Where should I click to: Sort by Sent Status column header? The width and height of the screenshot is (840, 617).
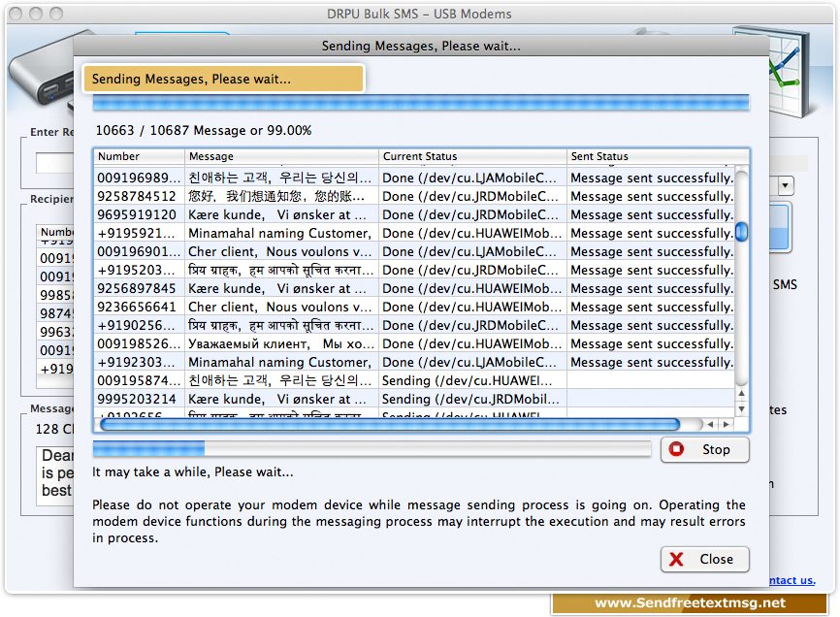click(658, 156)
